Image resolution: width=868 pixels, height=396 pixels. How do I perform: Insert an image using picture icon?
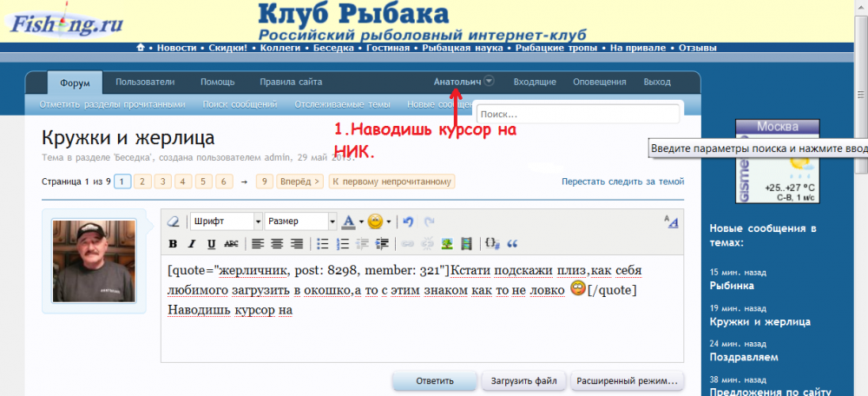pos(447,243)
